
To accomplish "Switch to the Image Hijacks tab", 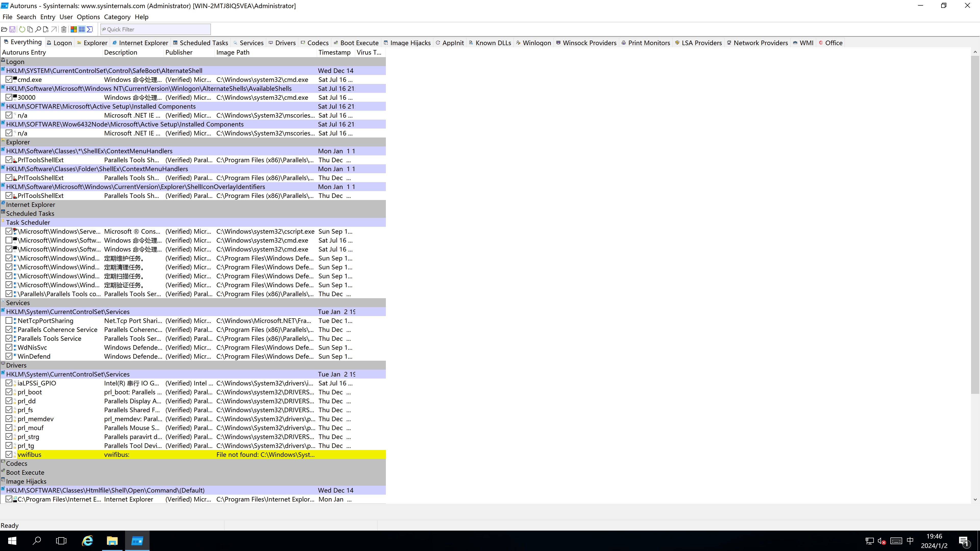I will tap(407, 43).
